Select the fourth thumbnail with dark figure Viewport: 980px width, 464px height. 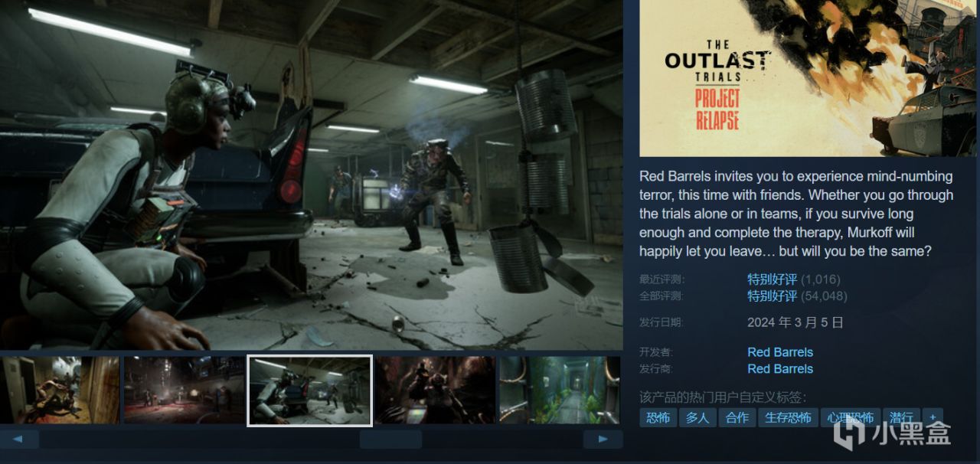pos(434,390)
